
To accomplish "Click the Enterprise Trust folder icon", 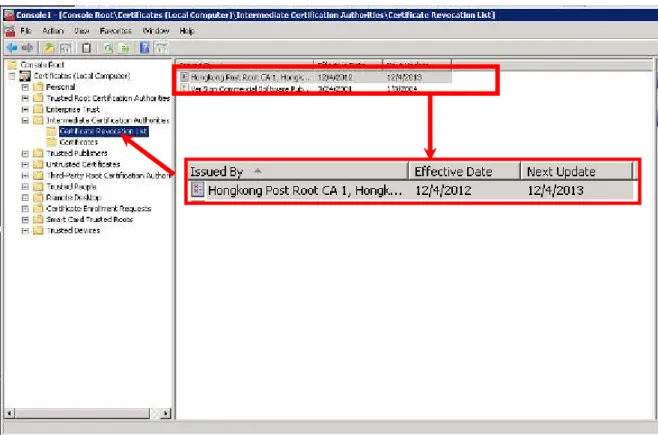I will [38, 109].
